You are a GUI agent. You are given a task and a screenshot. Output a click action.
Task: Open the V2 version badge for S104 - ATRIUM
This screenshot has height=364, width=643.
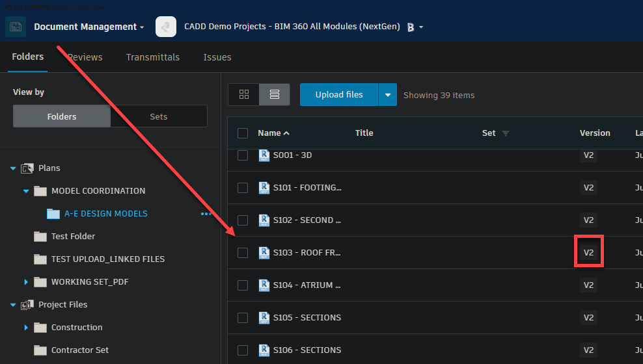click(588, 285)
